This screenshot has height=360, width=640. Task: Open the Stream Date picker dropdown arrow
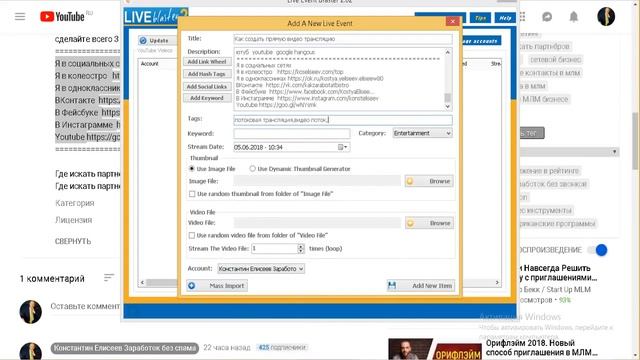point(346,147)
